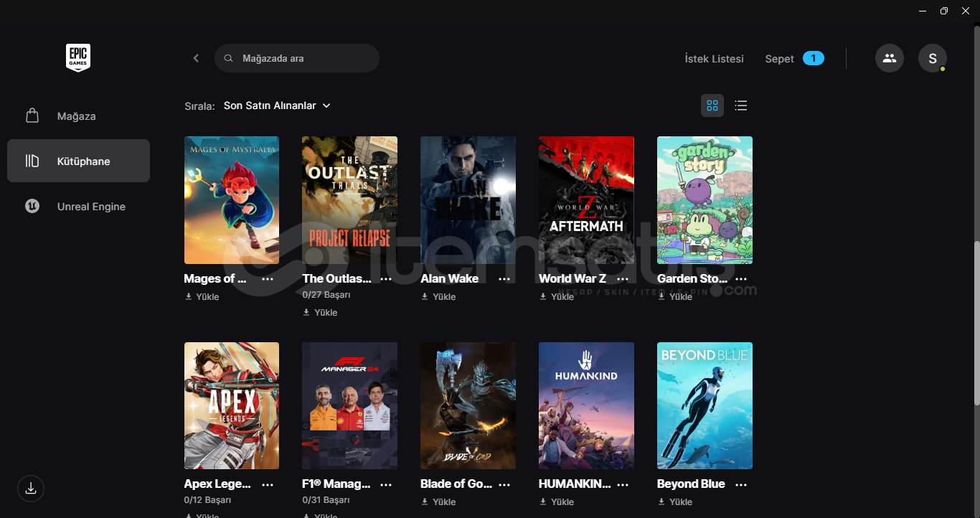
Task: Open The Outlast Trials cover art
Action: (349, 200)
